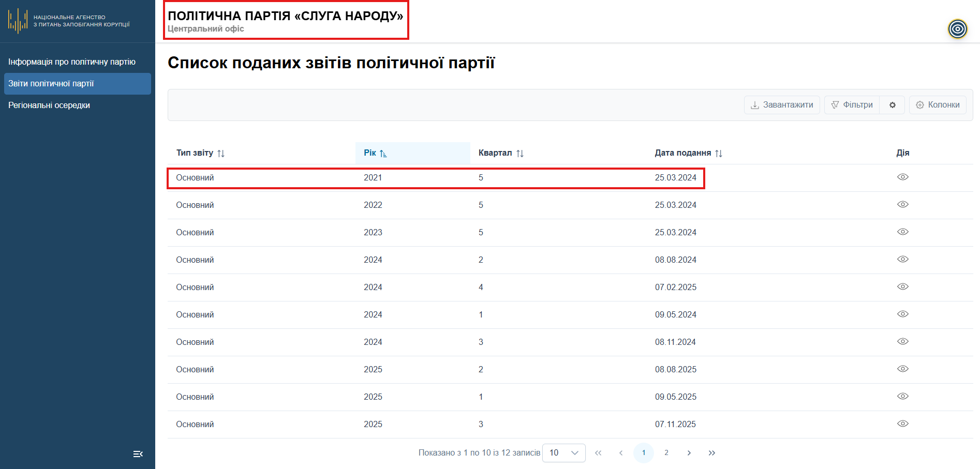Image resolution: width=980 pixels, height=469 pixels.
Task: Open the rows-per-page dropdown showing 10
Action: coord(563,453)
